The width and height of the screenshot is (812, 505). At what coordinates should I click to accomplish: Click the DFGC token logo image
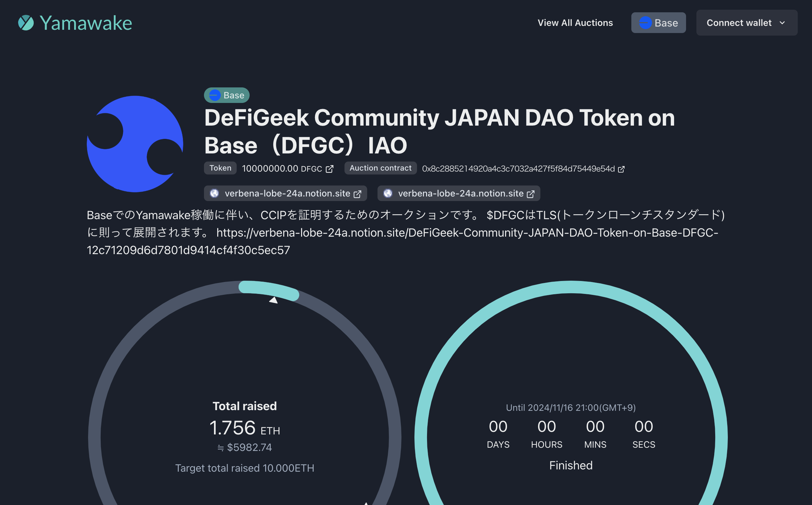click(x=135, y=144)
